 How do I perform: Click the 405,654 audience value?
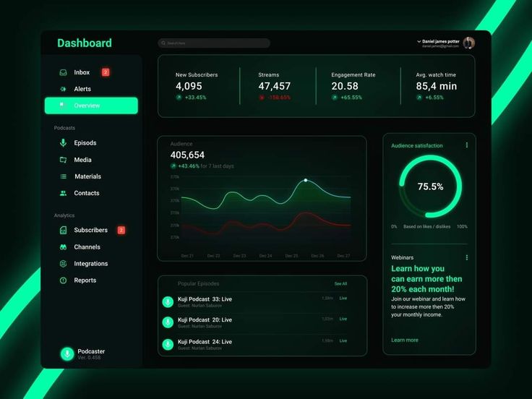pyautogui.click(x=187, y=155)
